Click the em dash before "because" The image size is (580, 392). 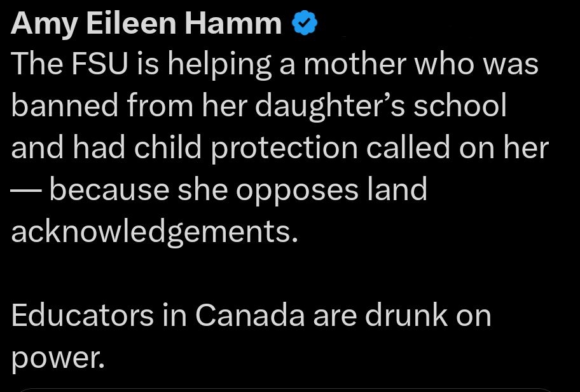[x=25, y=190]
